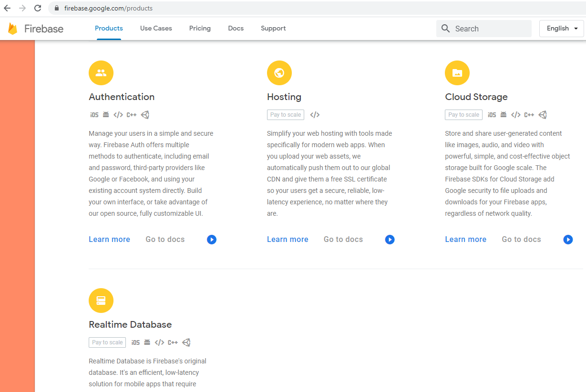The height and width of the screenshot is (392, 586).
Task: Click the search magnifier icon
Action: (x=446, y=29)
